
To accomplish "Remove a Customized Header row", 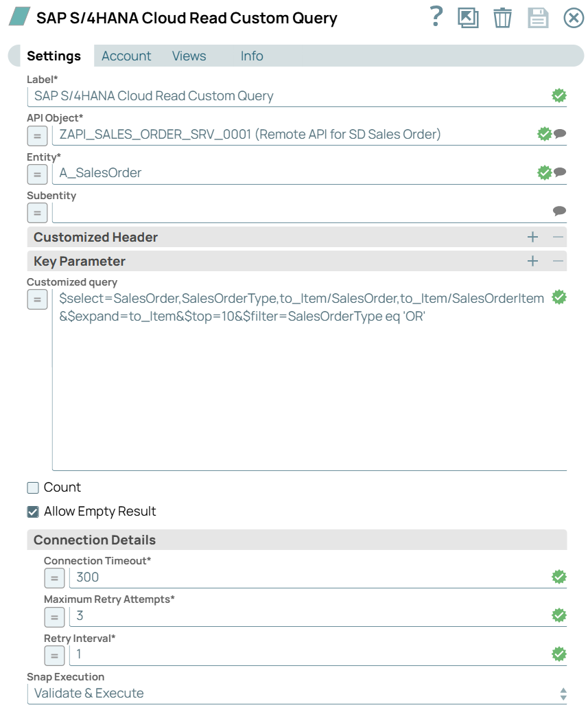I will pos(558,237).
